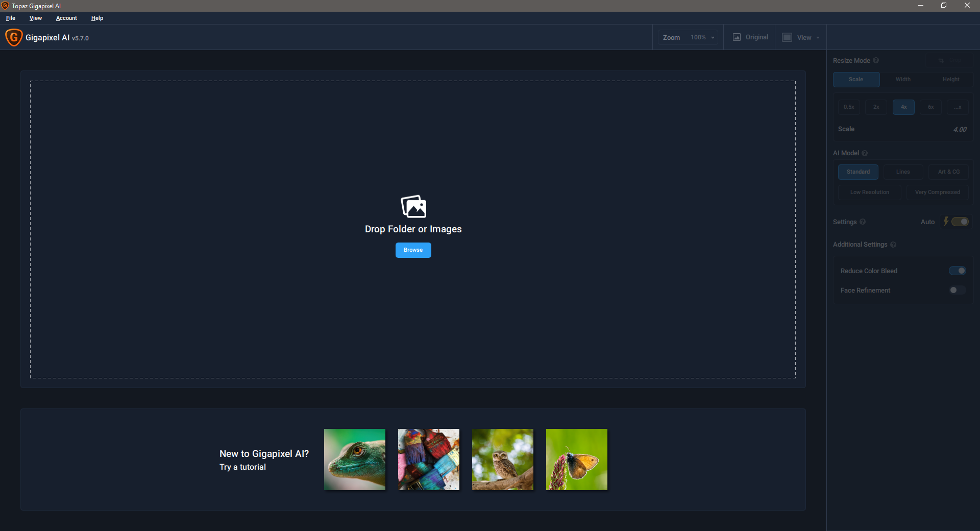
Task: Close the Topaz Gigapixel AI window
Action: pyautogui.click(x=967, y=6)
